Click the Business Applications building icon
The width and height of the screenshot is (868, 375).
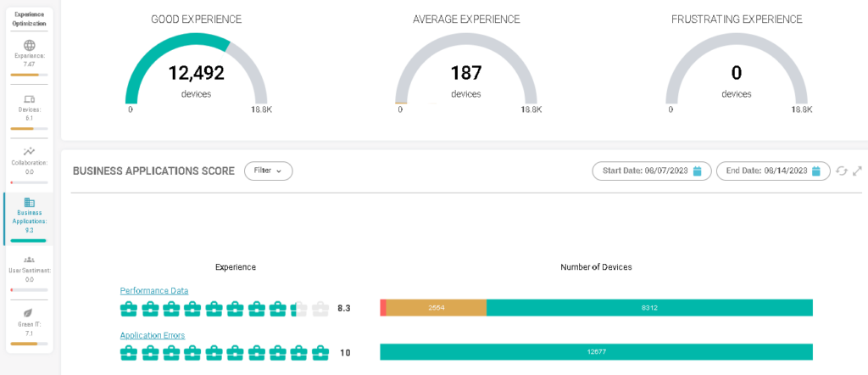29,202
